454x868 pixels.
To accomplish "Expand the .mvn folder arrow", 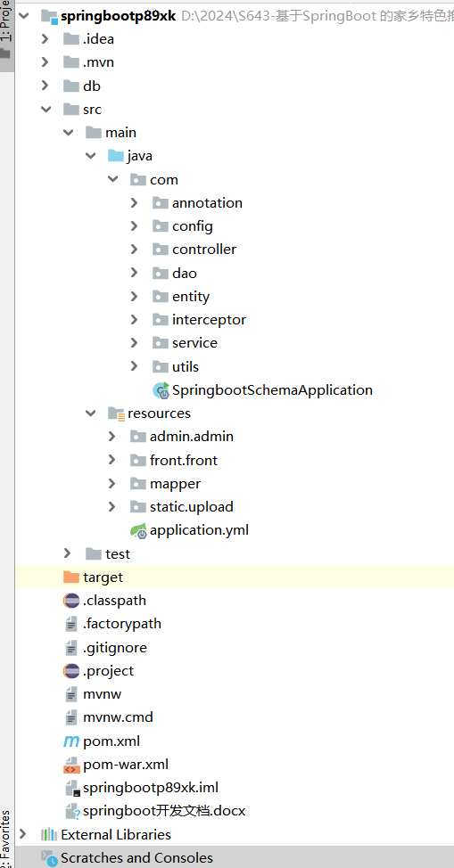I will click(x=45, y=62).
